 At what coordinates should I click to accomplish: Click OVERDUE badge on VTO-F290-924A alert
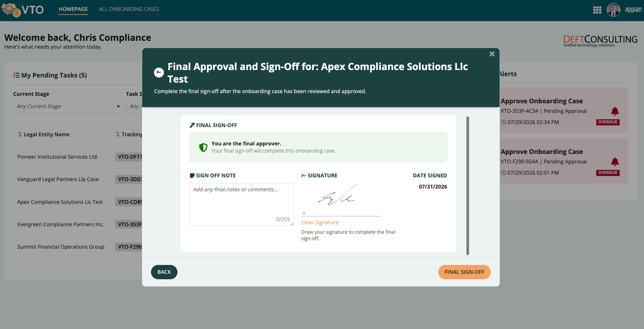(607, 173)
